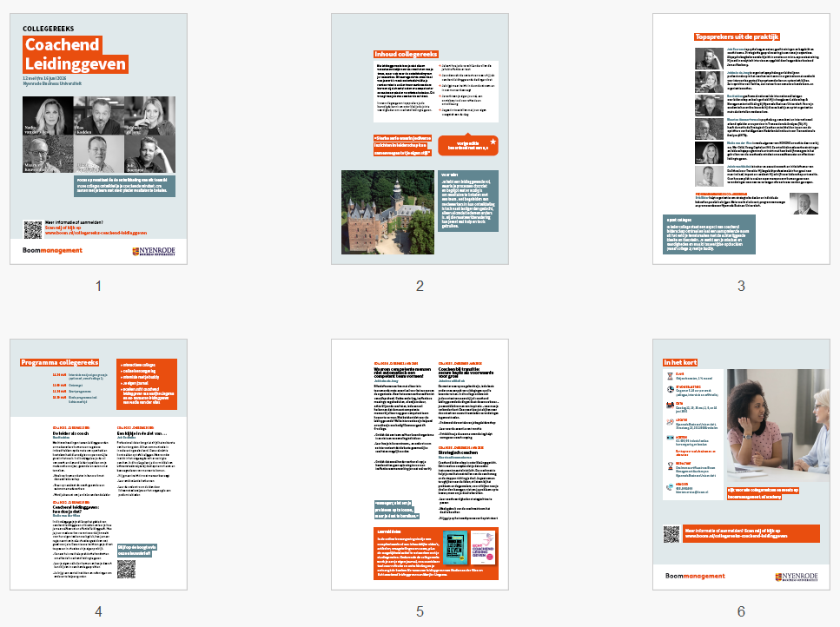Click the orange sign-up banner on page 6

click(751, 533)
